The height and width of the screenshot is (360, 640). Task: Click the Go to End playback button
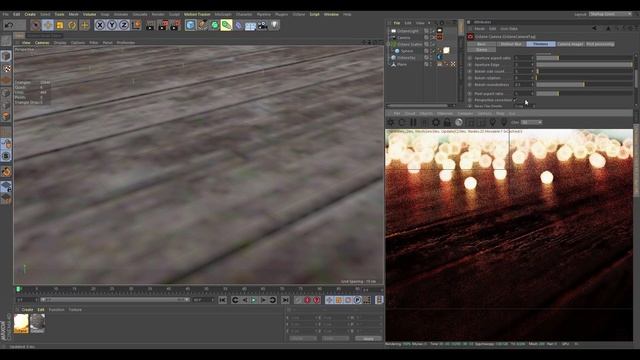click(x=285, y=300)
